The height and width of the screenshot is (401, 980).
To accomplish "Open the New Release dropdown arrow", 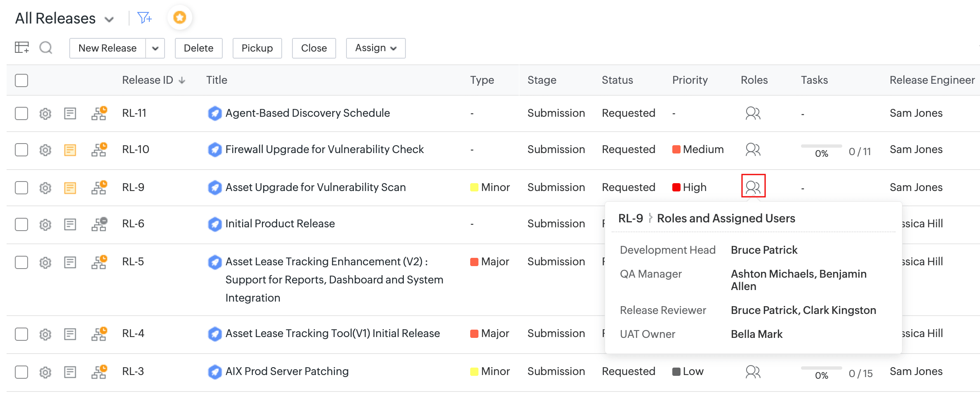I will click(155, 48).
